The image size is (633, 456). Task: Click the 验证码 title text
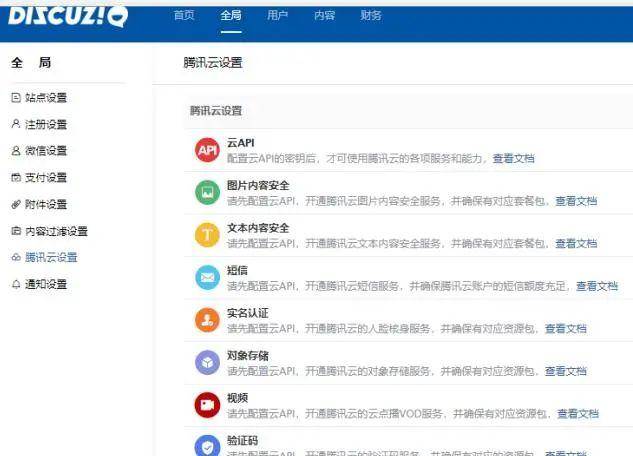tap(242, 440)
